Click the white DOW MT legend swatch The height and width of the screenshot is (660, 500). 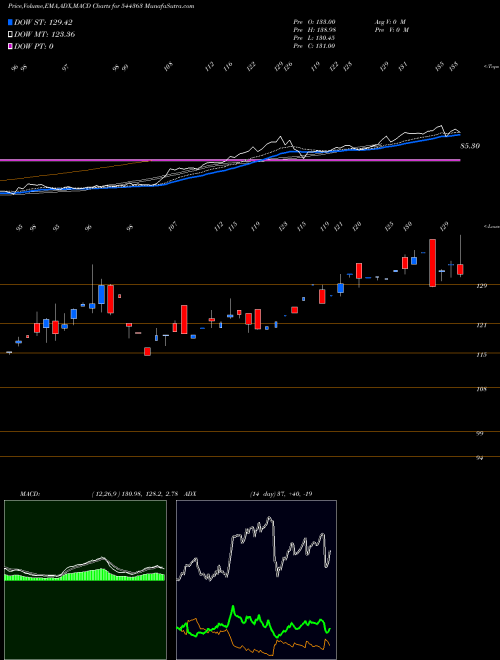tap(10, 34)
